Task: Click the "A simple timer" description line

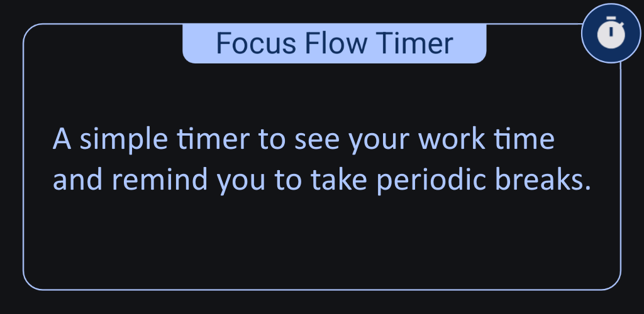Action: point(304,139)
